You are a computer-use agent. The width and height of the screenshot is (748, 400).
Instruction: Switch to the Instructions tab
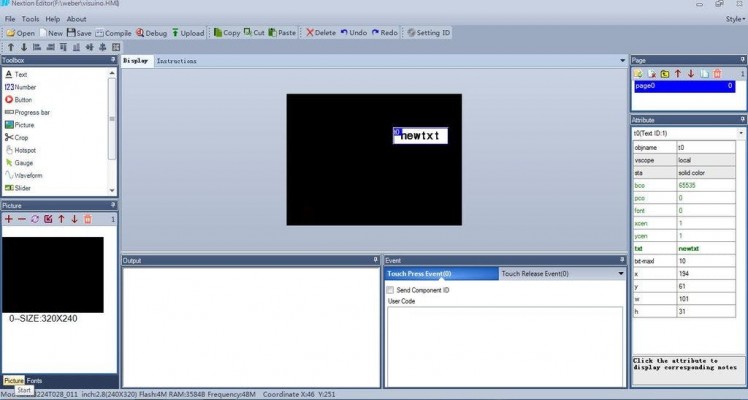[177, 61]
